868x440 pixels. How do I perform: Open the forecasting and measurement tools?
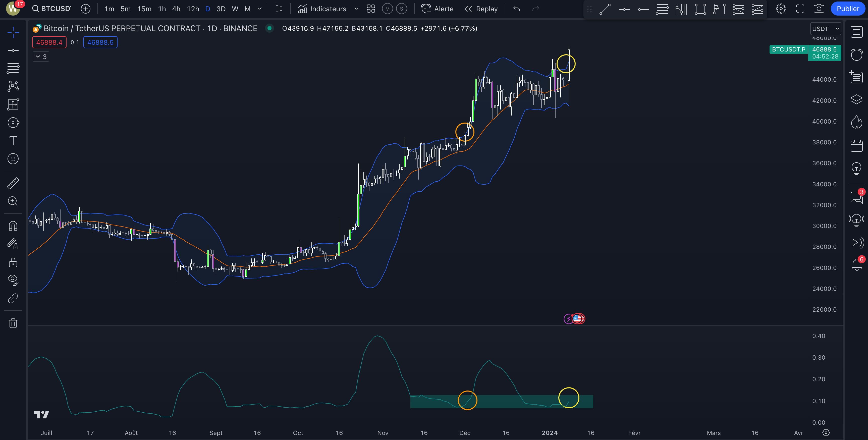click(13, 104)
